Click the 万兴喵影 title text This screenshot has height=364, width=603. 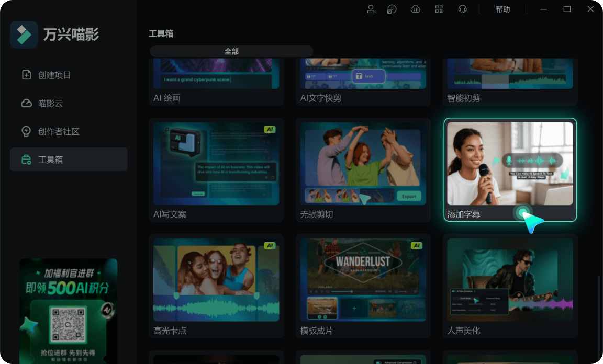pos(71,35)
